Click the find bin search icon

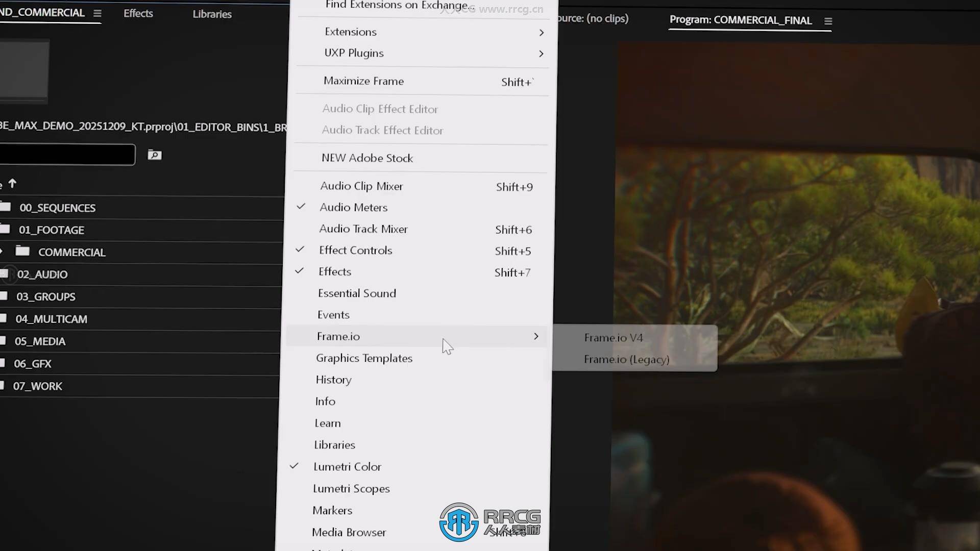tap(154, 155)
